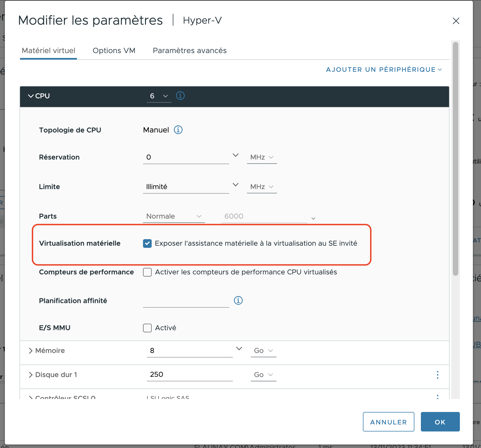The width and height of the screenshot is (481, 448).
Task: Click the ANNULER button
Action: [388, 422]
